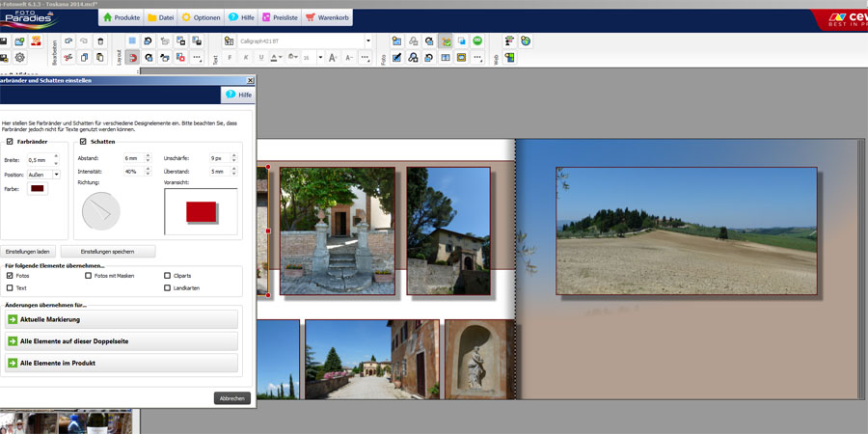This screenshot has width=868, height=434.
Task: Open the Produkte menu
Action: pos(122,17)
